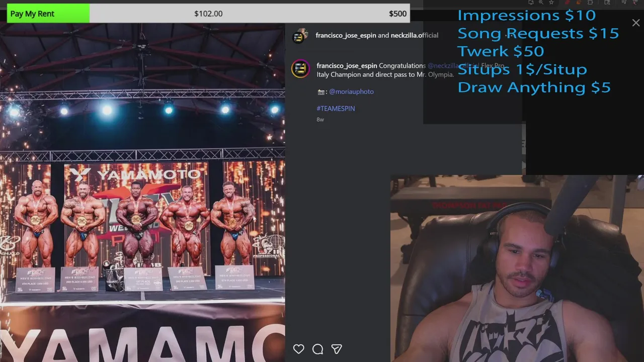Click francisco_jose_espin username in the caption
Screen dimensions: 644x362
click(347, 66)
